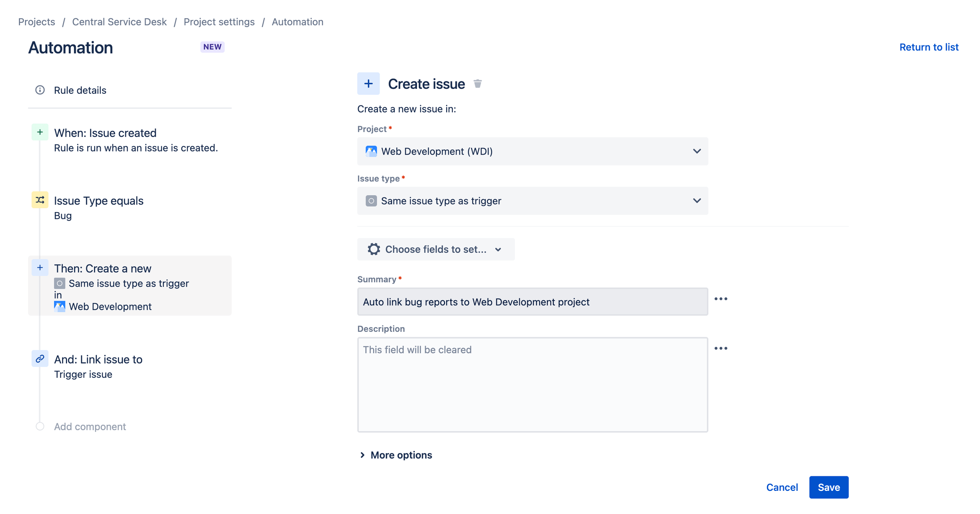Viewport: 980px width, 514px height.
Task: Click the 'Project settings' breadcrumb item
Action: [x=219, y=21]
